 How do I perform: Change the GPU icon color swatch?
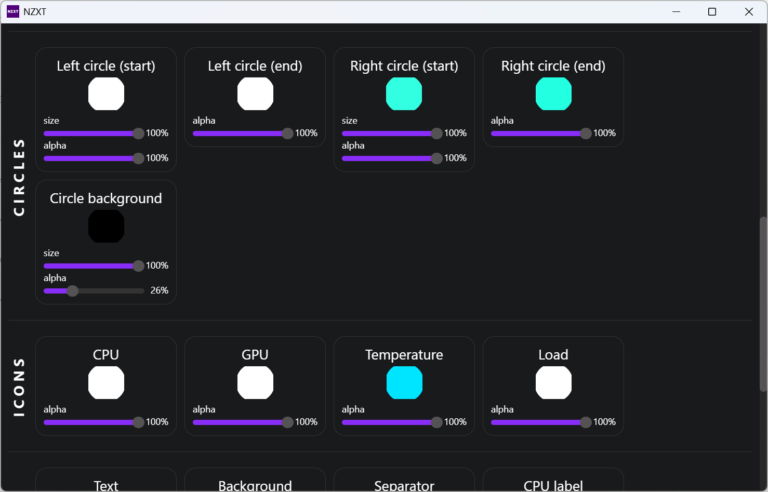(x=255, y=383)
